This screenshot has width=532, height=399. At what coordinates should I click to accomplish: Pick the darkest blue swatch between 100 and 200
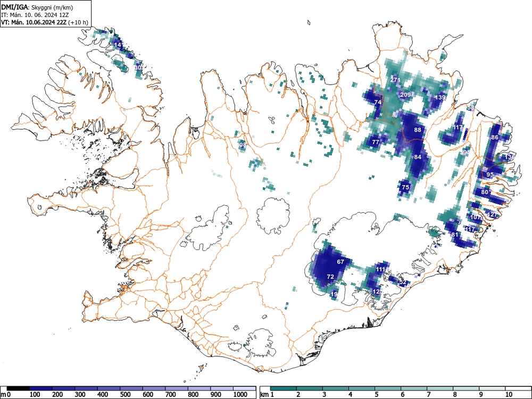click(41, 388)
